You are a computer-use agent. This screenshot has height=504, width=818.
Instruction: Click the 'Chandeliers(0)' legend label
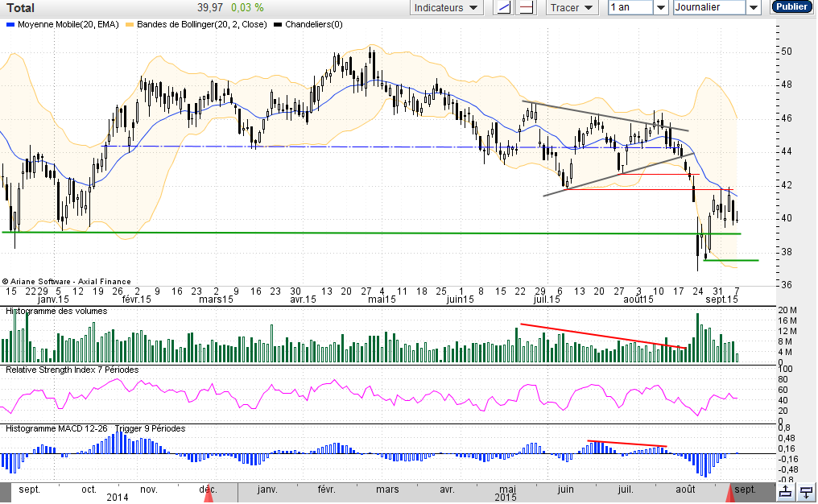(x=314, y=24)
